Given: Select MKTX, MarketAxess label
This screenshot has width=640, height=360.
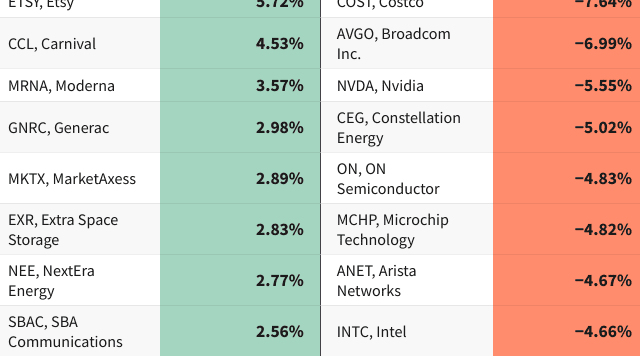Looking at the screenshot, I should pyautogui.click(x=72, y=179).
